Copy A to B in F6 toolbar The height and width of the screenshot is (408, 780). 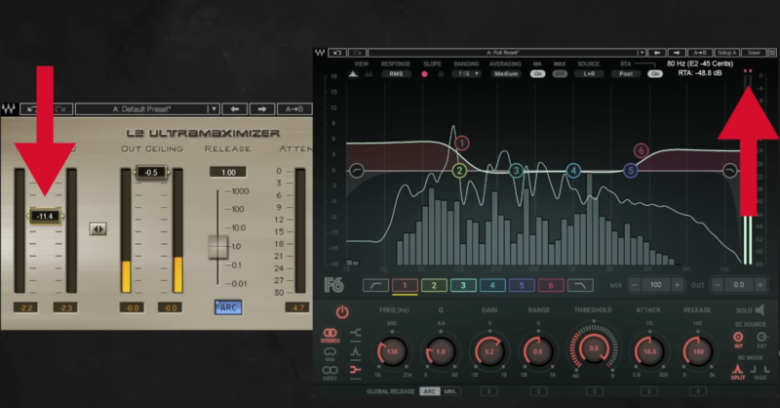(700, 52)
